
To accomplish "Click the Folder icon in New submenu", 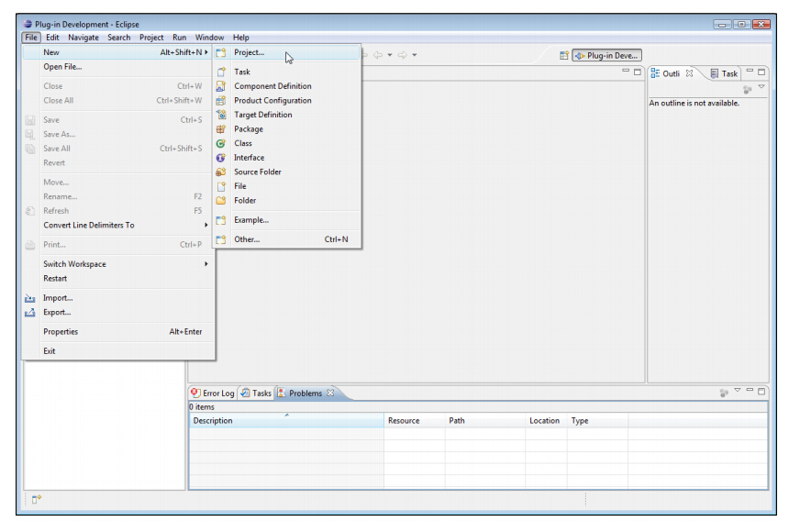I will click(x=221, y=200).
